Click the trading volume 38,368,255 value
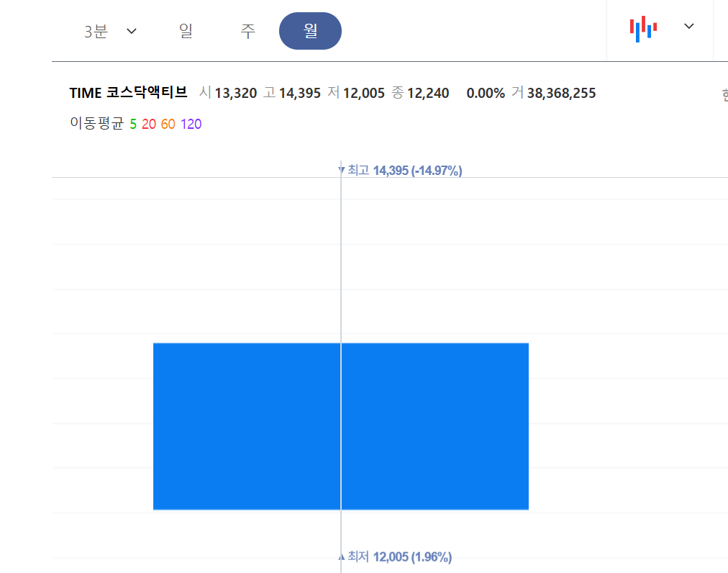The image size is (728, 573). pos(562,93)
